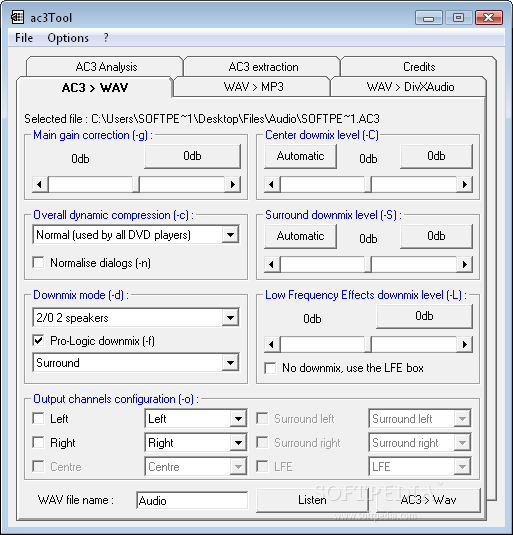Click the Low Frequency Effects slider thumb

point(368,344)
